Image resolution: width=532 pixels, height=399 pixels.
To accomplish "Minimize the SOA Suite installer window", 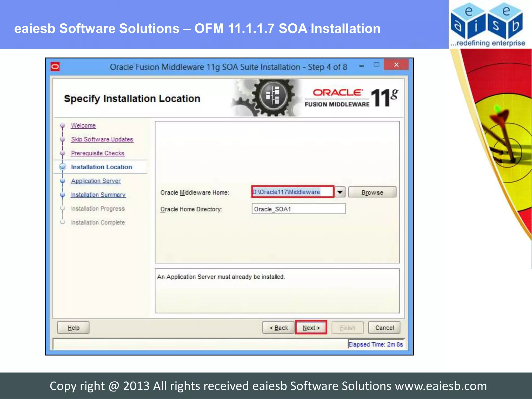I will [361, 66].
